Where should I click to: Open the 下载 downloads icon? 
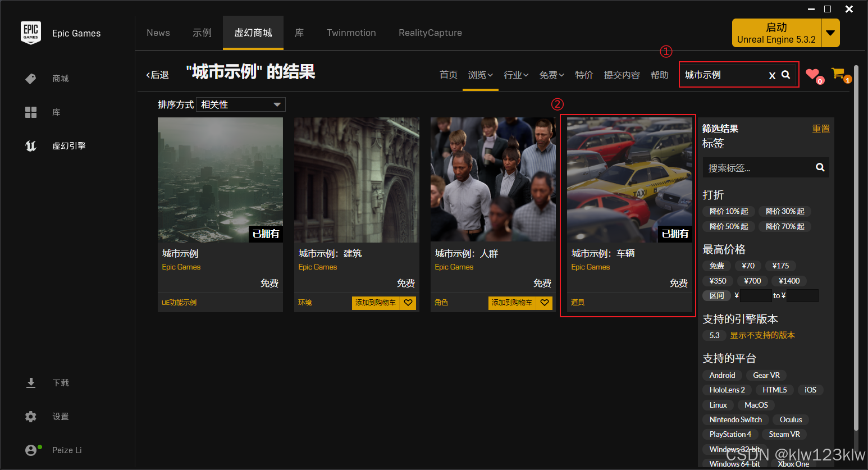tap(31, 383)
